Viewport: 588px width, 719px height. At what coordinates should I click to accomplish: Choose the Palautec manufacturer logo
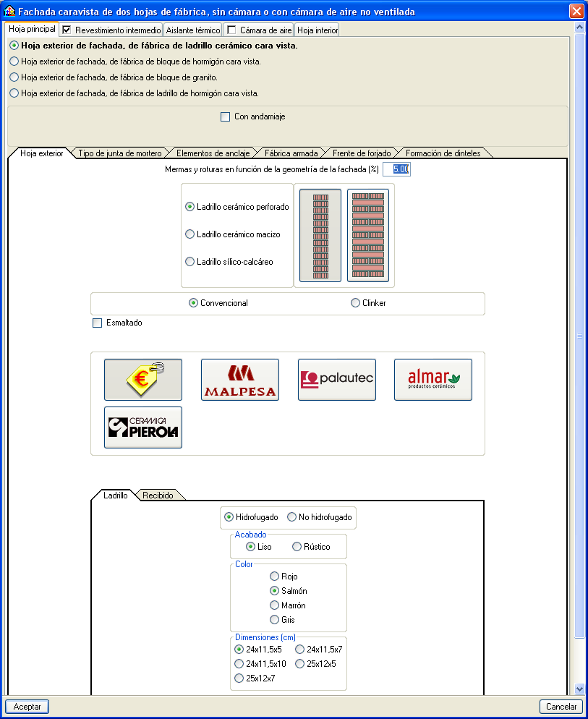tap(336, 380)
